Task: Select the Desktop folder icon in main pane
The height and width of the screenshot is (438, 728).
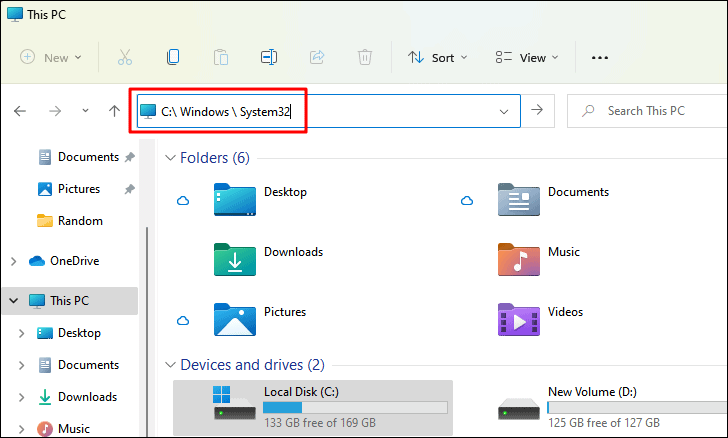Action: [x=234, y=200]
